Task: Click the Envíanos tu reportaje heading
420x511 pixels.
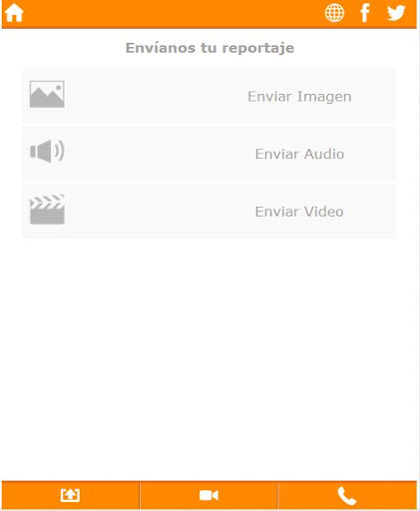Action: tap(210, 48)
